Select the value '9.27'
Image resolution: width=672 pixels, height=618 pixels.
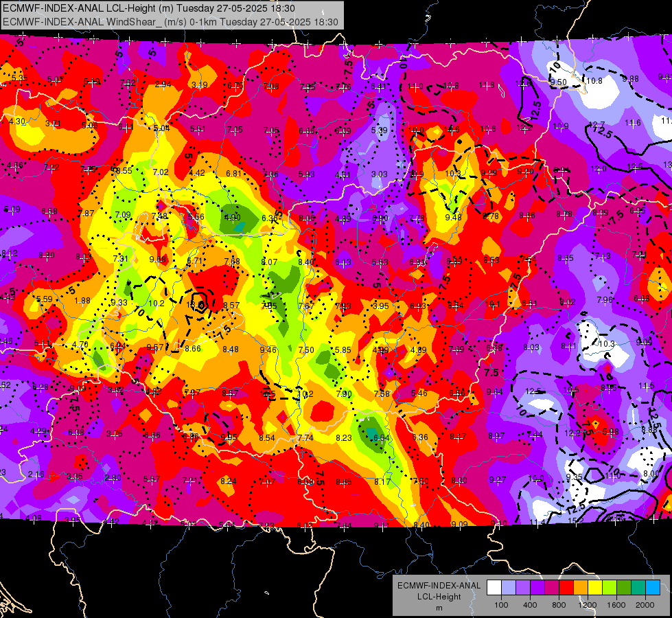[x=497, y=480]
